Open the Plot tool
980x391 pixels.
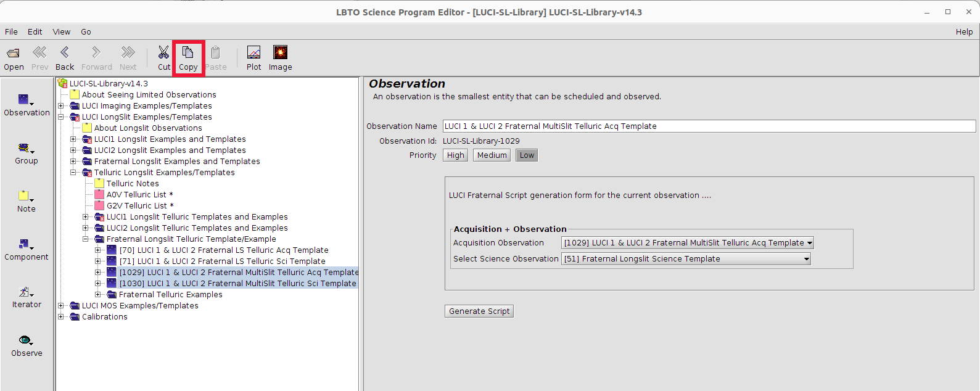[253, 52]
